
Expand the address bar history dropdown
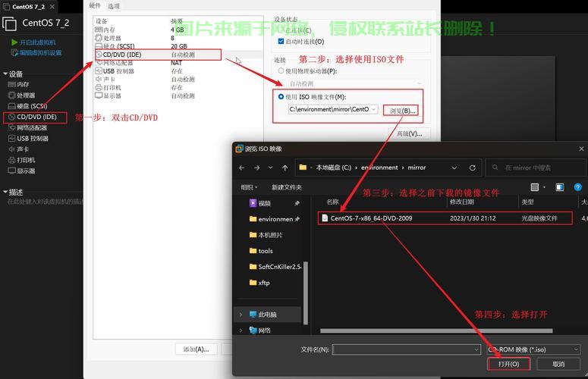pyautogui.click(x=454, y=168)
